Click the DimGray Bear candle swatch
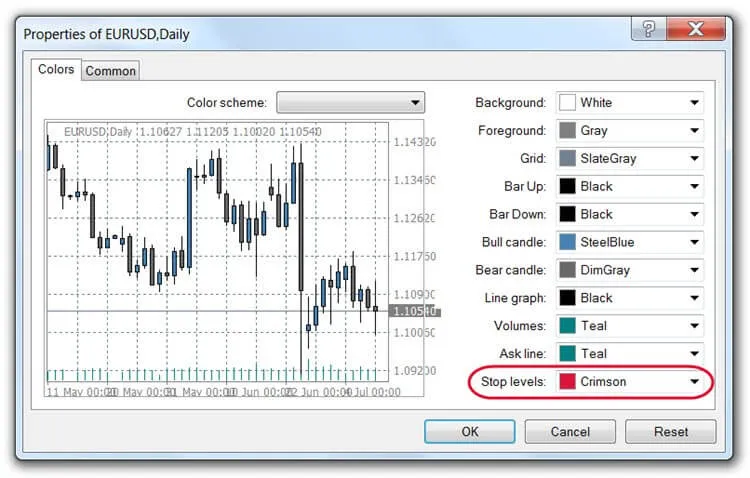 tap(567, 270)
